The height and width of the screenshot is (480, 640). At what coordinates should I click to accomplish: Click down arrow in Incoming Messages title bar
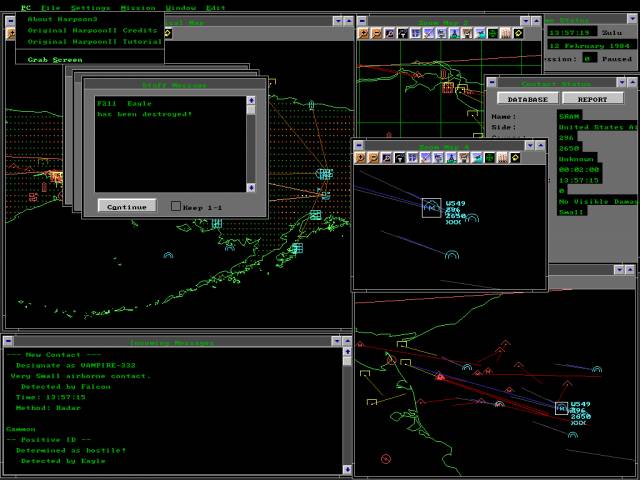336,341
